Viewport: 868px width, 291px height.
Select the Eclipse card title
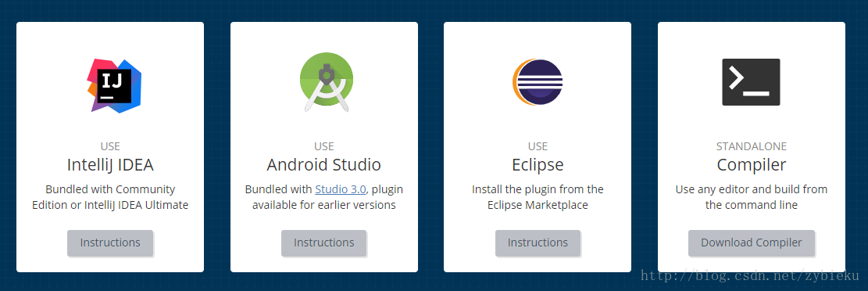(538, 164)
